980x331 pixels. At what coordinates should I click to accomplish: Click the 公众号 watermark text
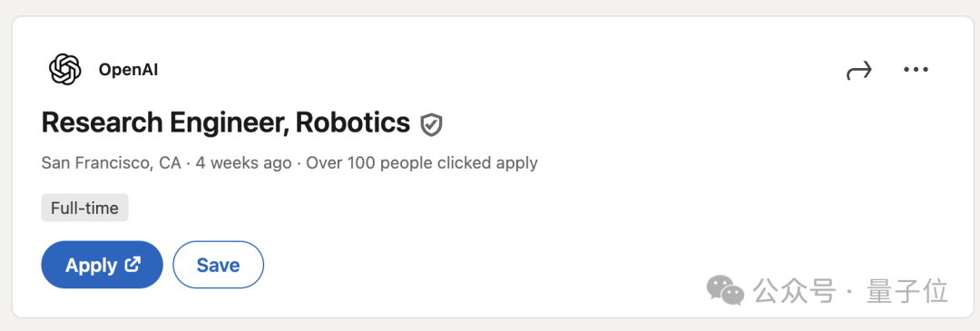(794, 291)
